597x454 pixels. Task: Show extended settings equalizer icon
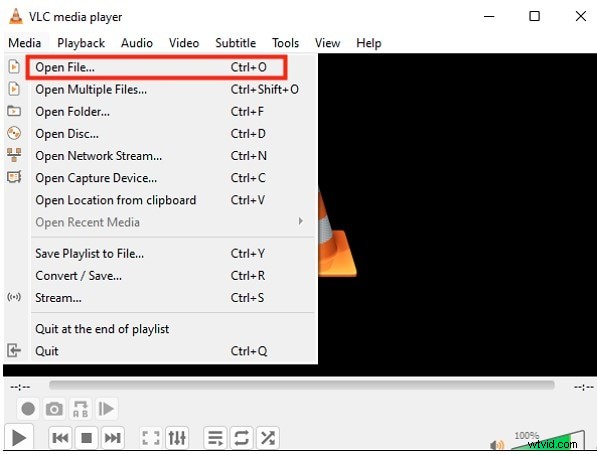pyautogui.click(x=177, y=438)
